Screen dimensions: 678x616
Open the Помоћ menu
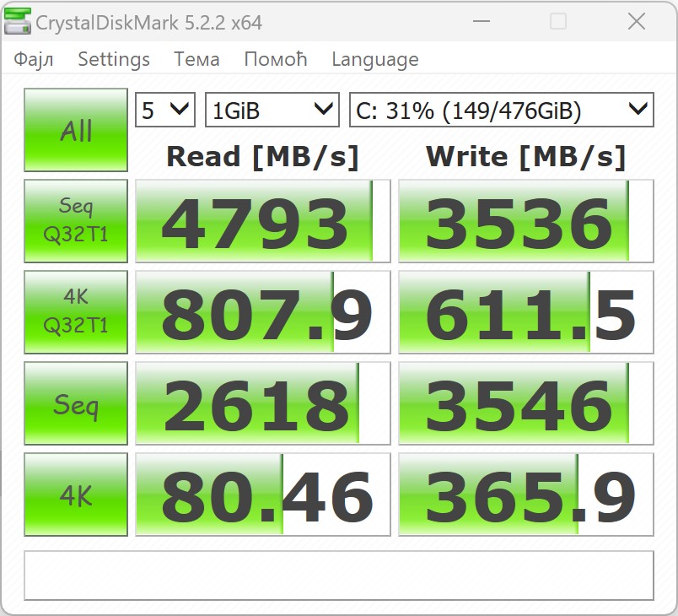pos(276,59)
